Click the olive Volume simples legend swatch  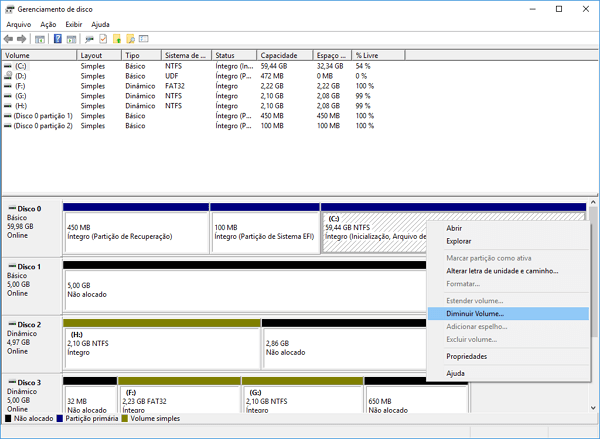click(x=124, y=418)
